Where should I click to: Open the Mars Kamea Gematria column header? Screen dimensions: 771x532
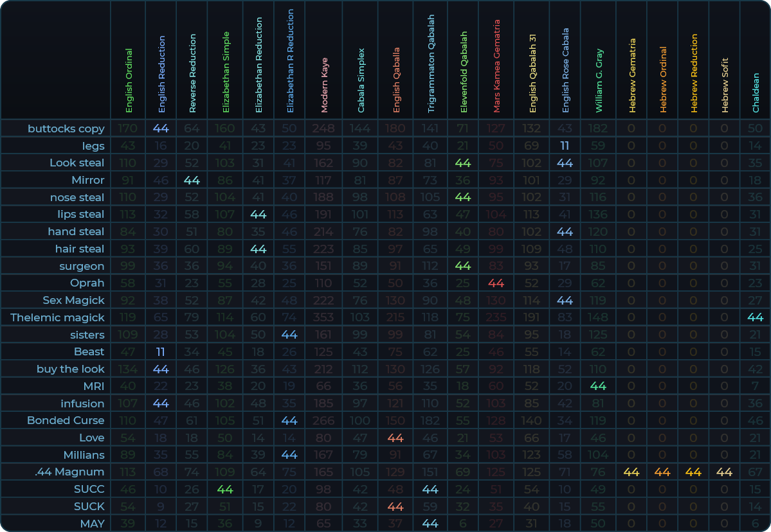(x=496, y=66)
